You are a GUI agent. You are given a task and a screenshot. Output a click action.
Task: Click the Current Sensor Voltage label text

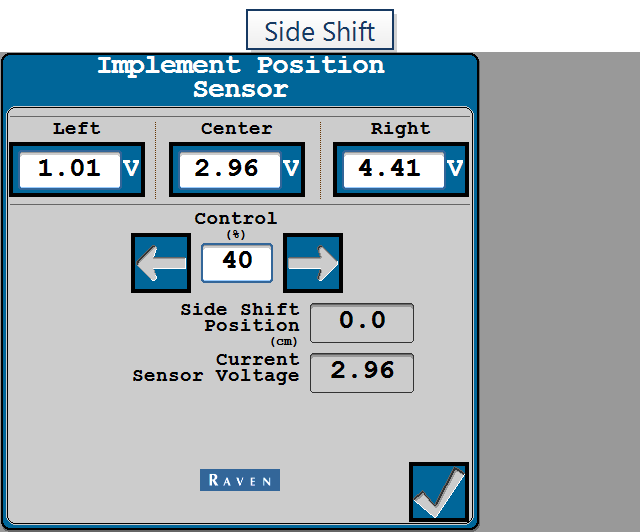click(x=216, y=367)
